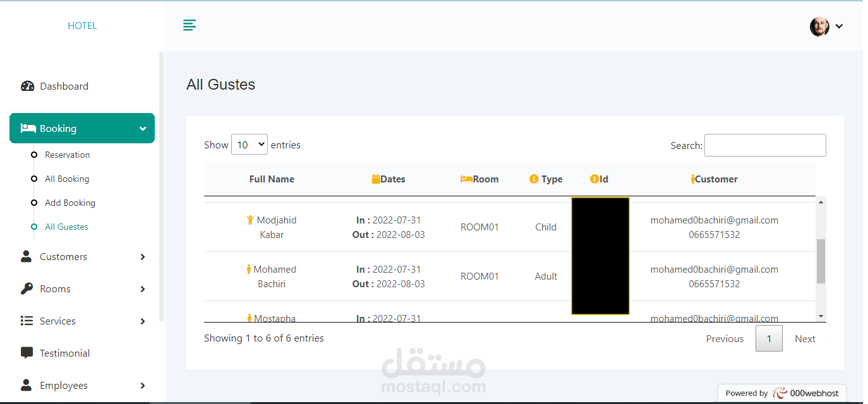The width and height of the screenshot is (868, 404).
Task: Click the Add Booking bullet circle
Action: [34, 203]
